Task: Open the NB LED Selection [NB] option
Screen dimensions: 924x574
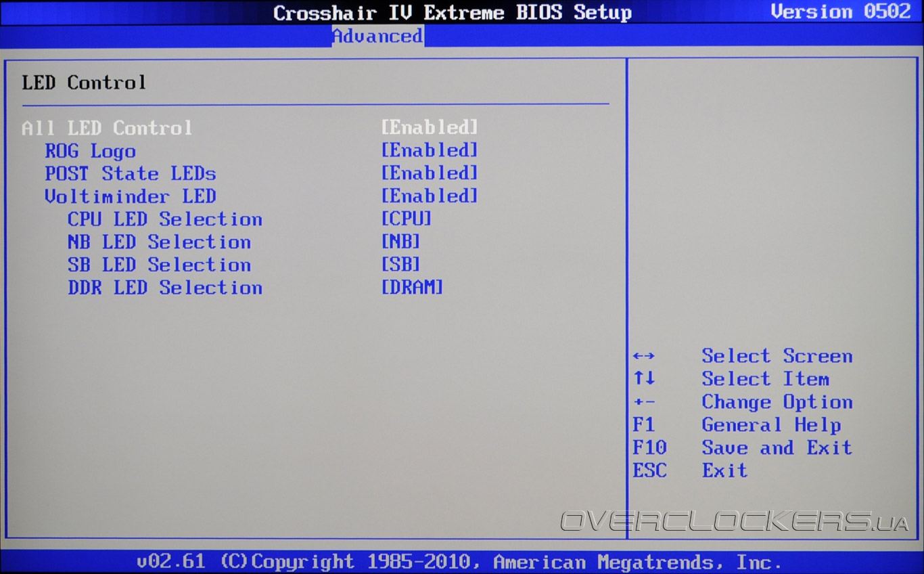Action: [401, 242]
